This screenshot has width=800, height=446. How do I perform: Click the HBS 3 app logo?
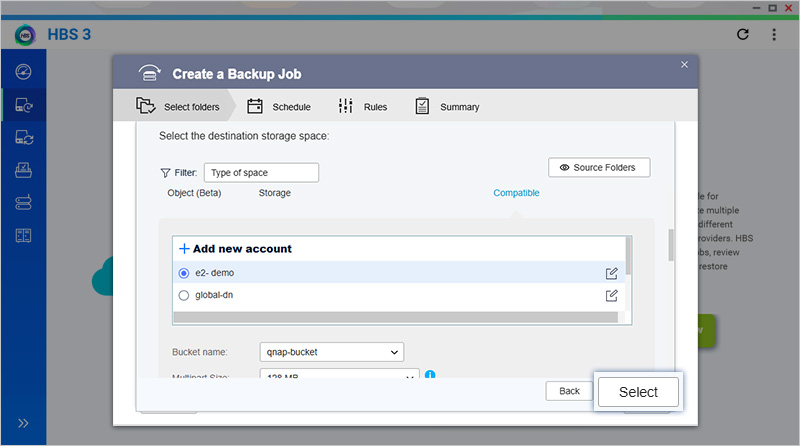[x=25, y=35]
